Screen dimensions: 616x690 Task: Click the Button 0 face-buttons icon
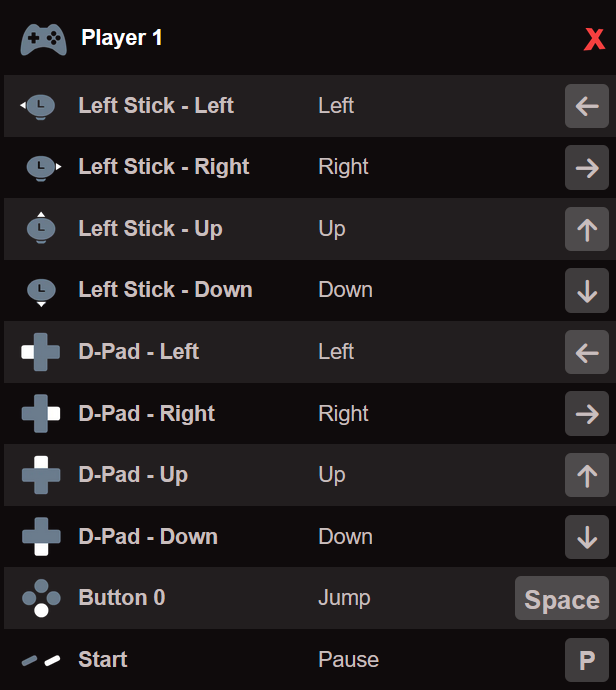pyautogui.click(x=41, y=598)
